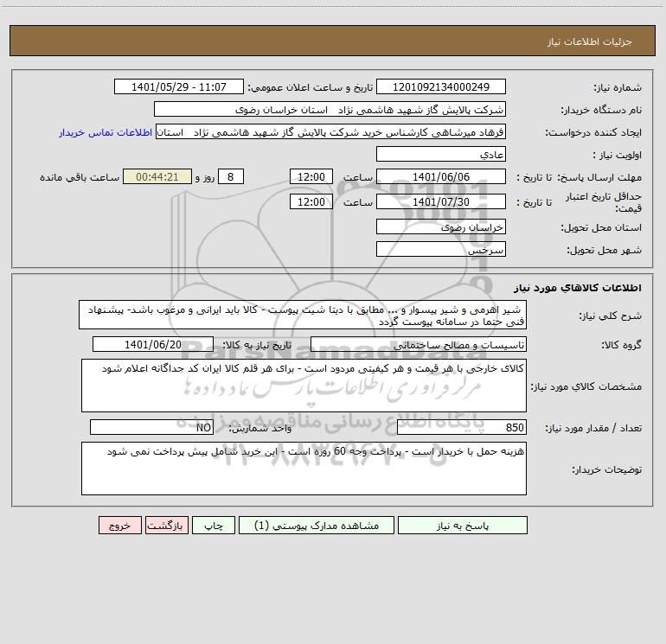The height and width of the screenshot is (644, 666).
Task: Click the چاپ print button
Action: (214, 526)
